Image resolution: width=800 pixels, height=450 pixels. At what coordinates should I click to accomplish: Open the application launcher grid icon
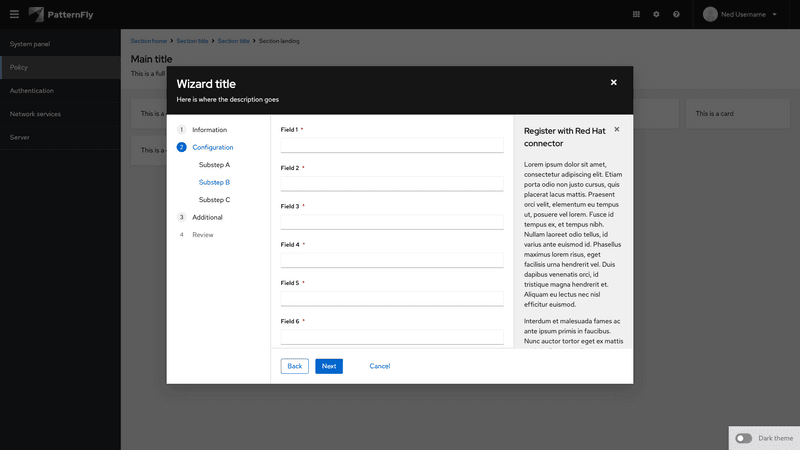[x=637, y=14]
